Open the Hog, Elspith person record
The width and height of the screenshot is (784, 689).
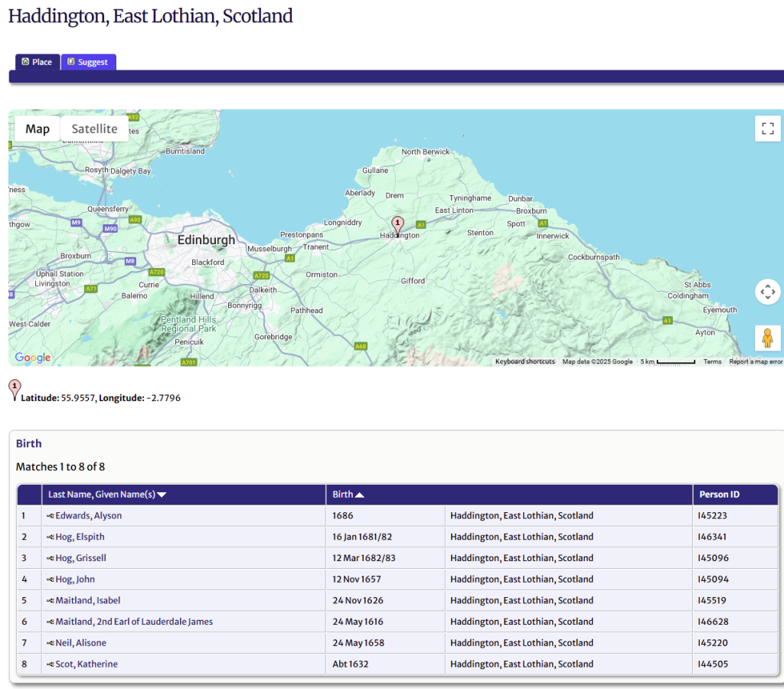[80, 537]
